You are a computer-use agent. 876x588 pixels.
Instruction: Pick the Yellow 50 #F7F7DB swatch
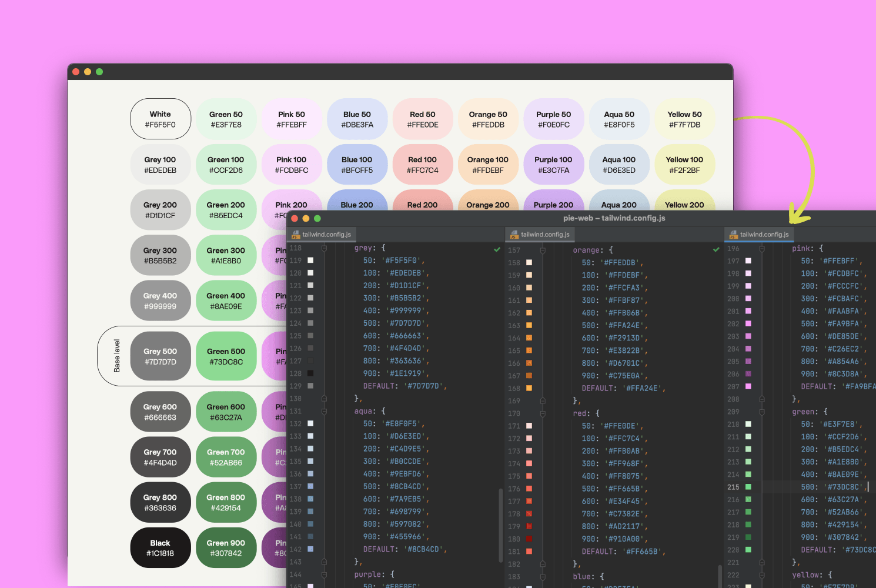pos(684,119)
